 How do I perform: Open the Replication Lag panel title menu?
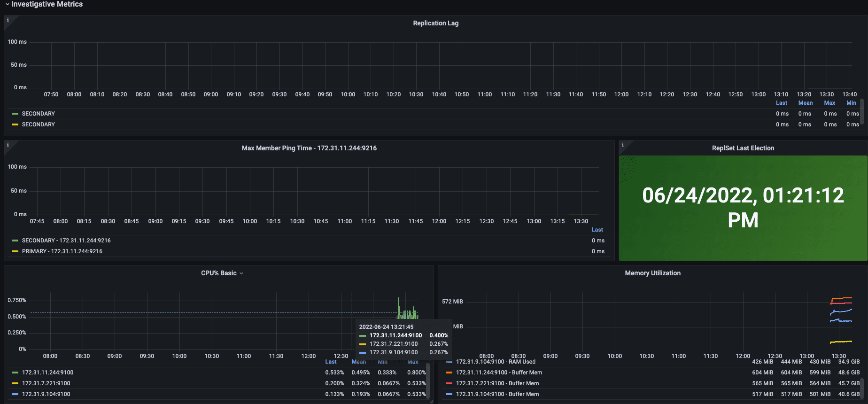(435, 23)
